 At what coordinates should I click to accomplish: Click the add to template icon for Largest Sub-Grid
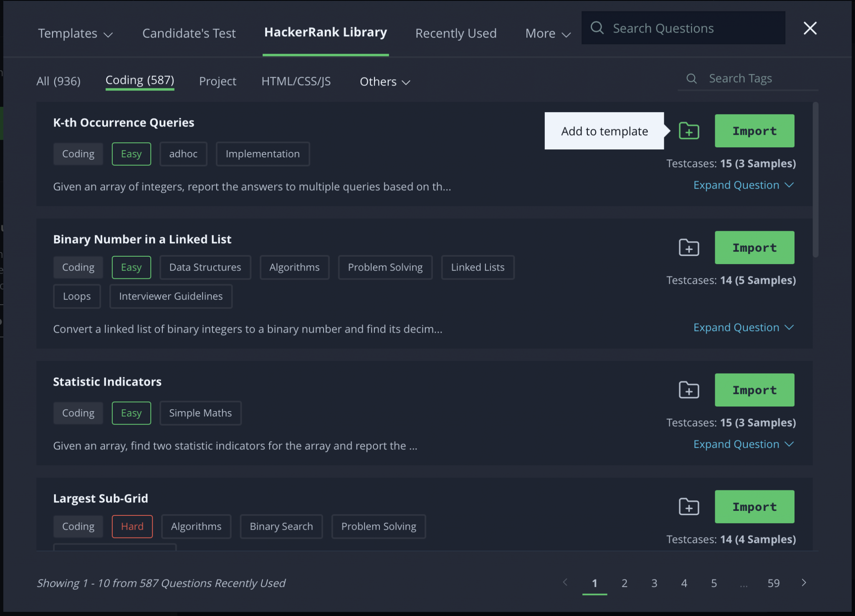click(689, 507)
